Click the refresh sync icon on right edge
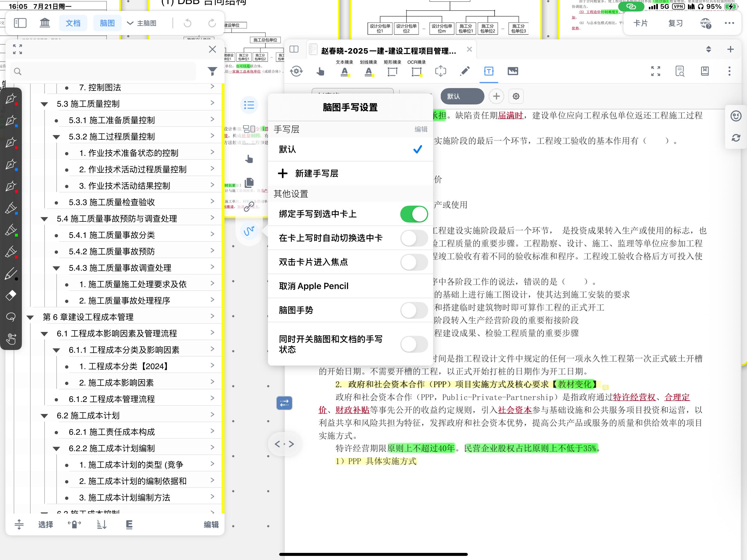Viewport: 747px width, 560px height. coord(736,138)
